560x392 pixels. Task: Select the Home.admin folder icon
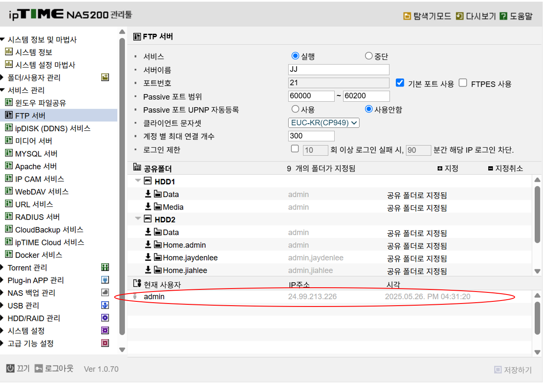pos(158,245)
